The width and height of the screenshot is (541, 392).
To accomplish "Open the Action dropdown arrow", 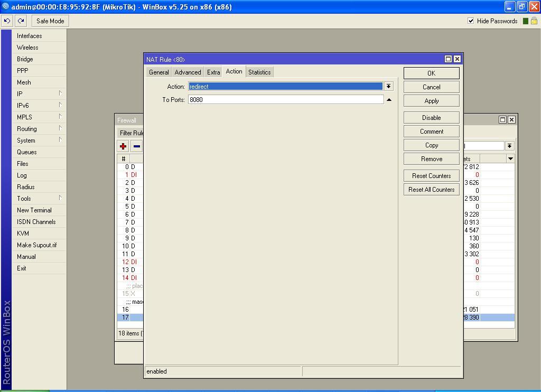I will [389, 86].
